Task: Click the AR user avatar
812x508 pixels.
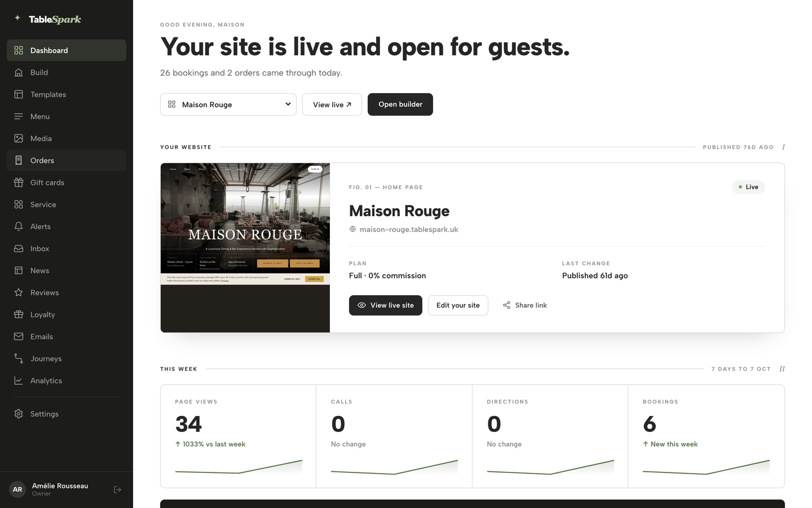Action: [17, 489]
